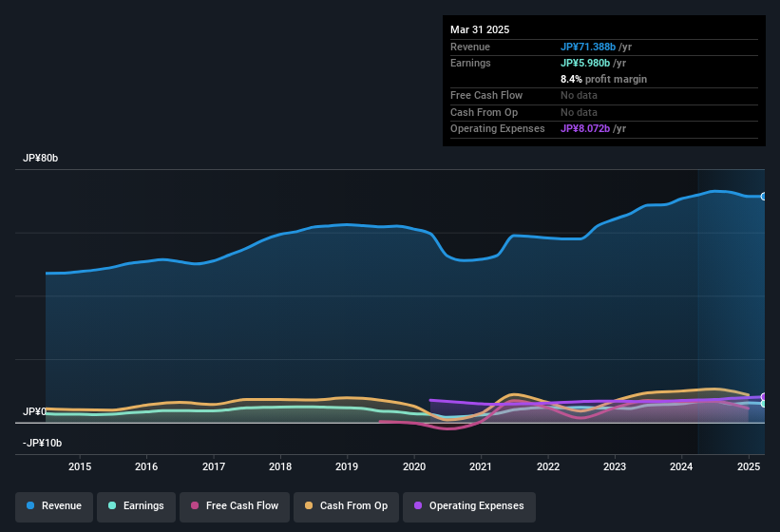Click the teal Earnings endpoint marker
This screenshot has height=532, width=780.
coord(764,404)
